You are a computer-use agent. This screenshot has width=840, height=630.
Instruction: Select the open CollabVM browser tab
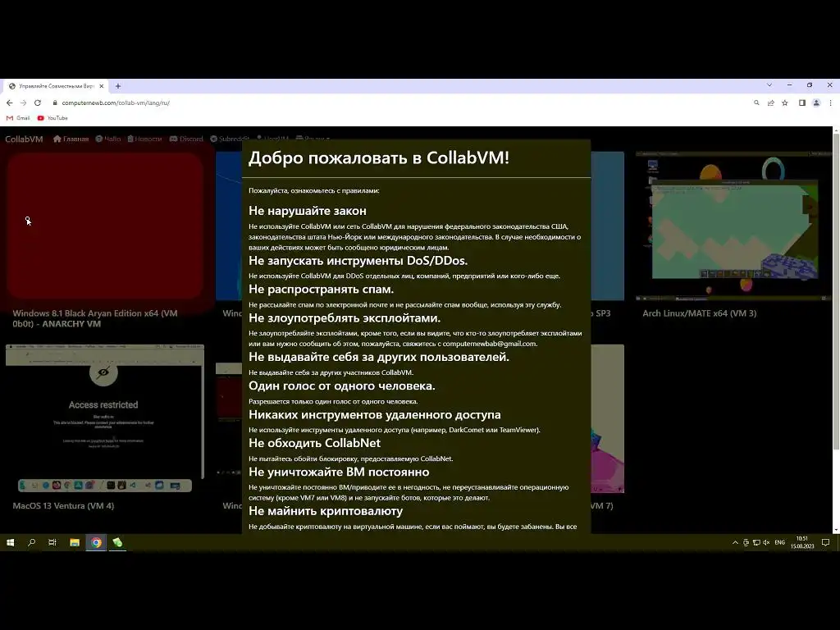[x=56, y=85]
